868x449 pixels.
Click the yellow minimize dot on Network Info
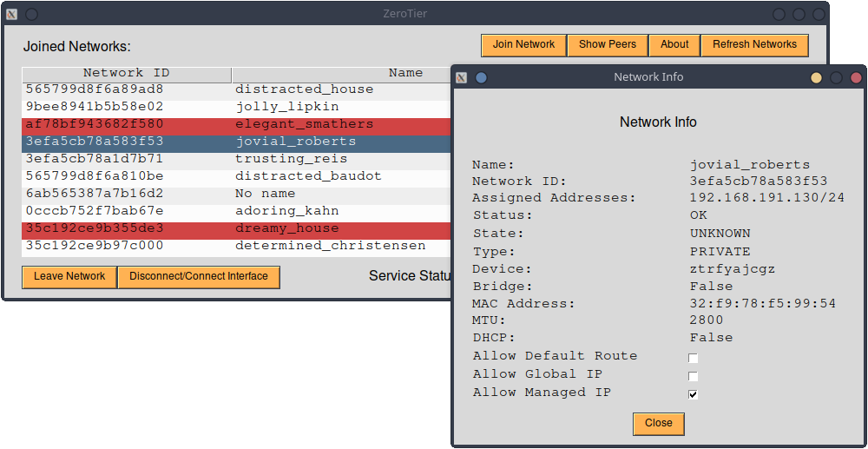816,77
